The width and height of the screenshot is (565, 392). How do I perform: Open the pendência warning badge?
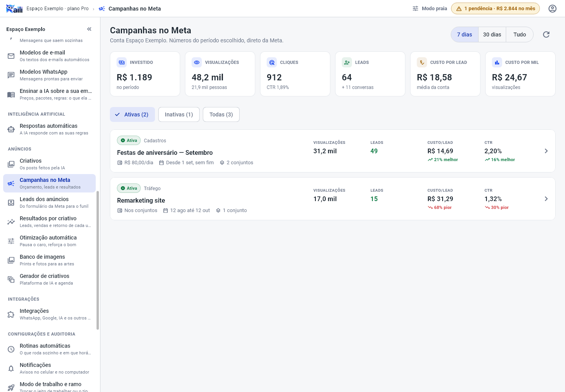pos(496,9)
